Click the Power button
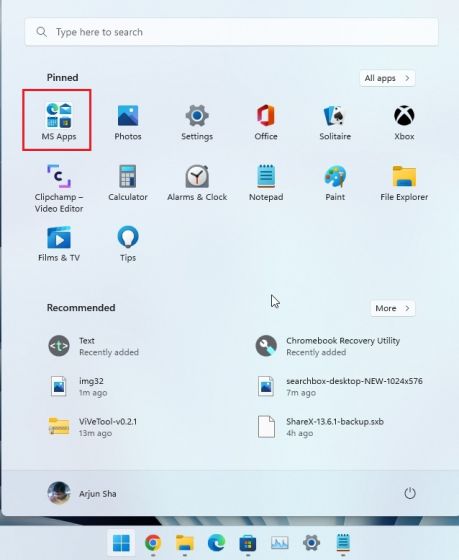The width and height of the screenshot is (459, 560). click(410, 493)
